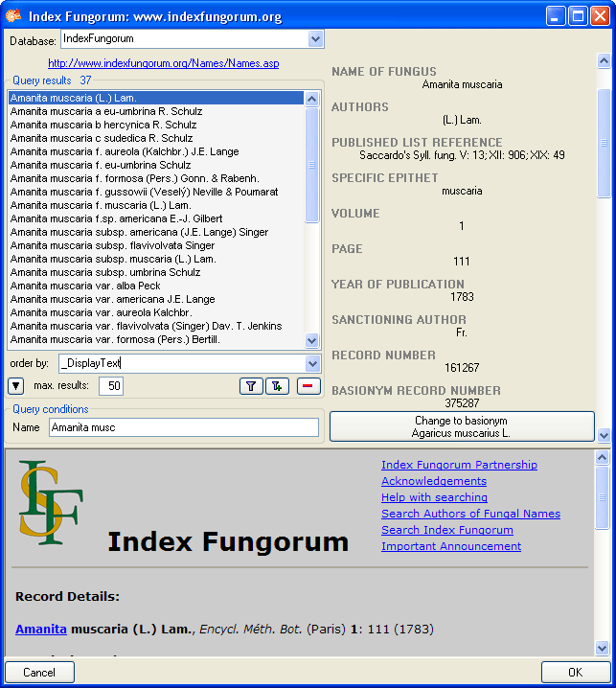The height and width of the screenshot is (688, 616).
Task: Click the Name query condition field
Action: 184,427
